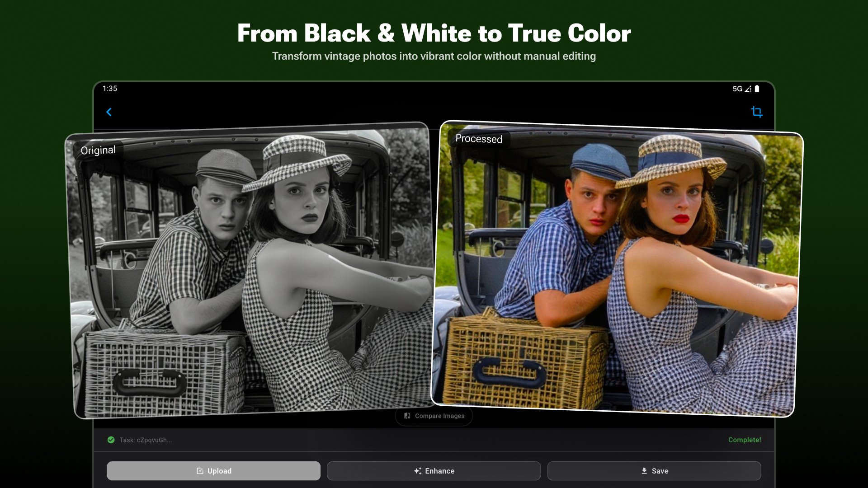Open the crop tool icon

756,112
